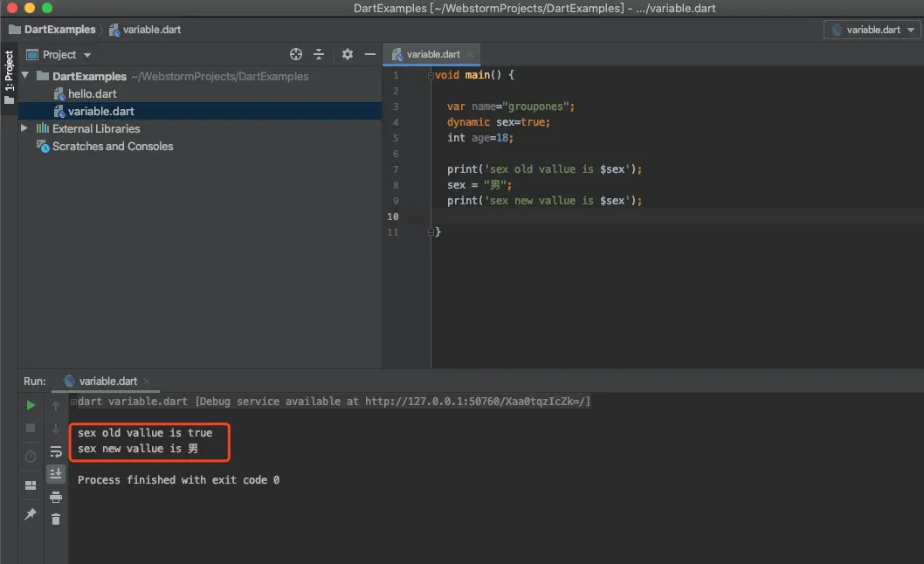Click gutter line number 10

[x=392, y=217]
